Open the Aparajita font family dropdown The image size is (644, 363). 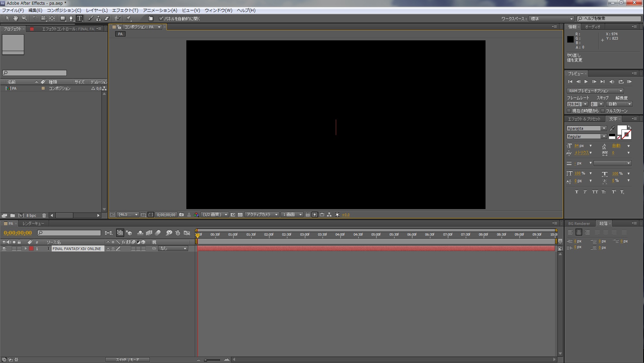point(587,128)
